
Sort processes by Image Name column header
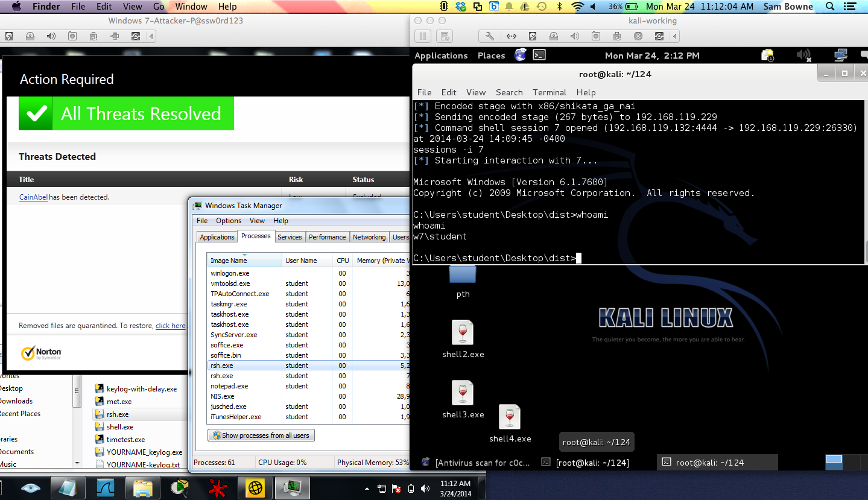tap(244, 261)
